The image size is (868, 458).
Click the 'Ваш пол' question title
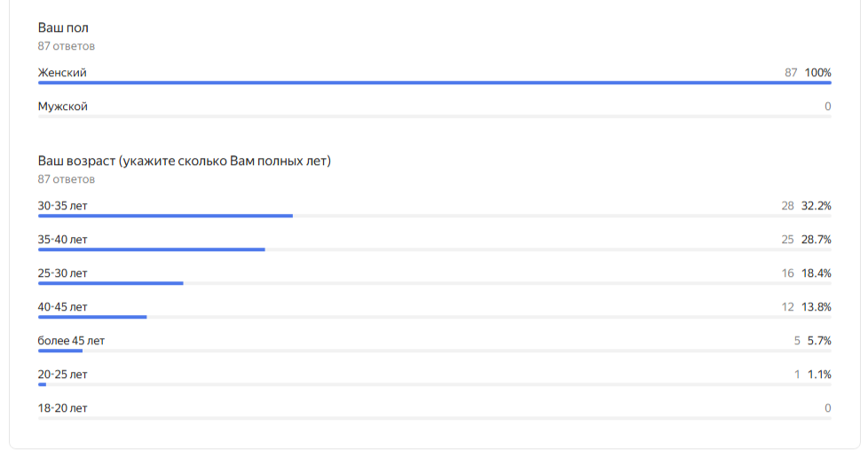[63, 28]
